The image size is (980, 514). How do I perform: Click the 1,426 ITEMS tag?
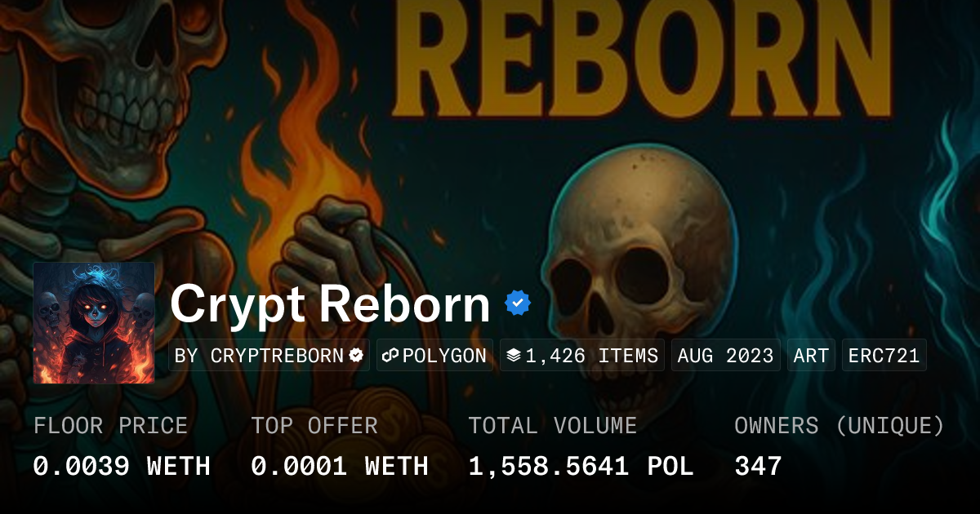coord(582,356)
